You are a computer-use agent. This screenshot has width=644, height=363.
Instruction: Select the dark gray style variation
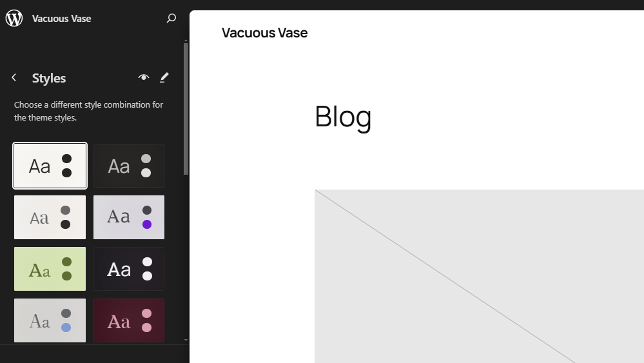pyautogui.click(x=129, y=166)
